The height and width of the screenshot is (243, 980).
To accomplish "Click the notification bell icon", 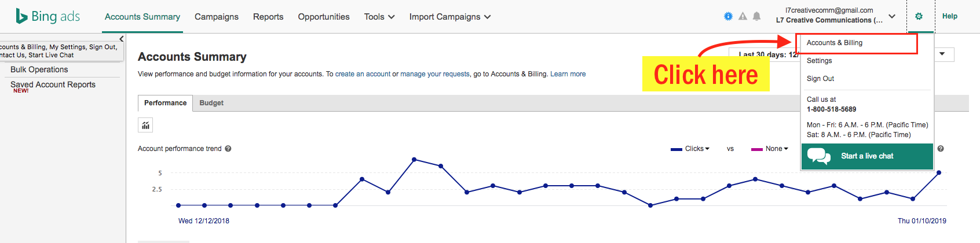I will coord(756,16).
